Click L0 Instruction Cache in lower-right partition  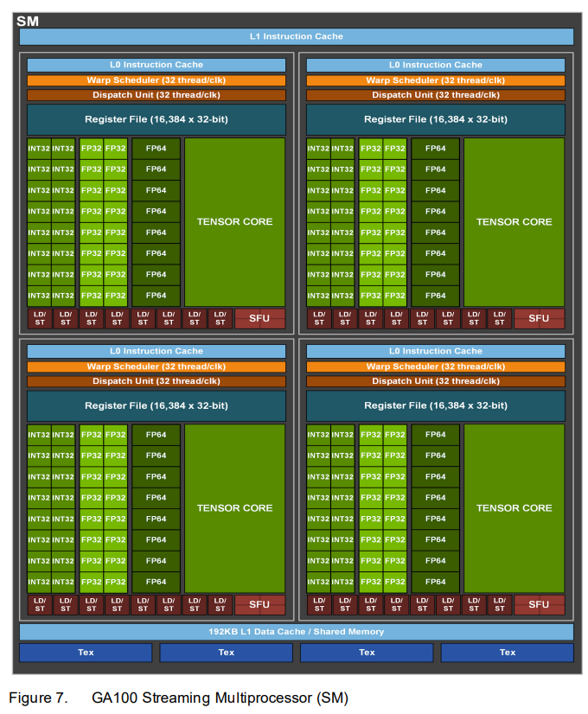click(436, 351)
